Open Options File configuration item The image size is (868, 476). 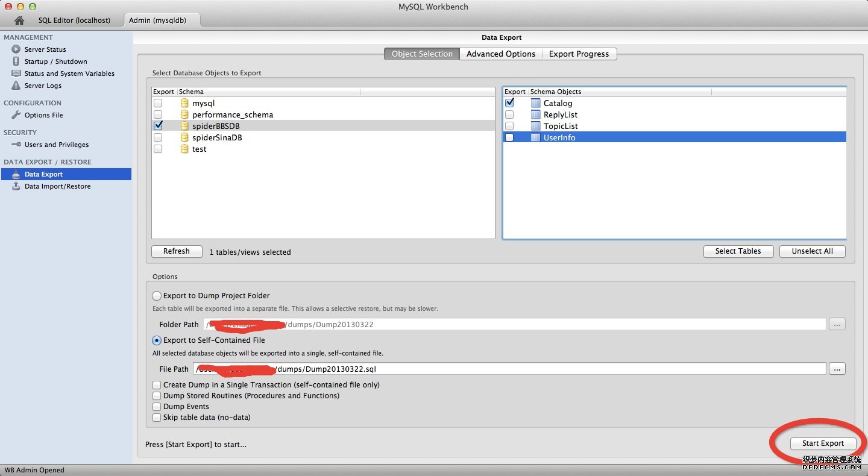(43, 115)
